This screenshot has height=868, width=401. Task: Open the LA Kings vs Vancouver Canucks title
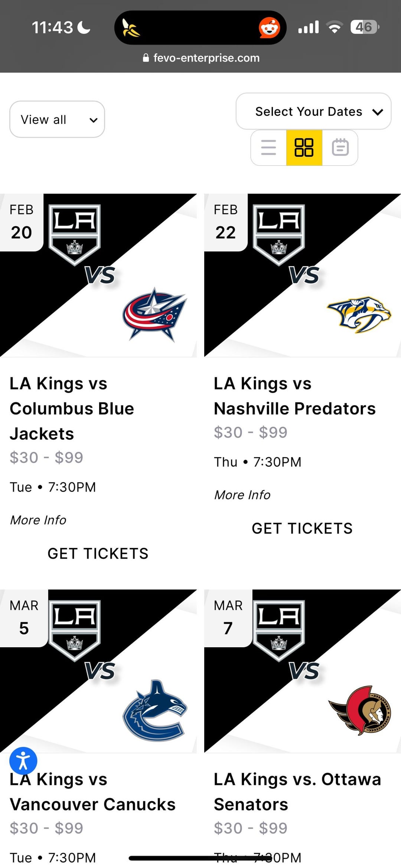[93, 792]
